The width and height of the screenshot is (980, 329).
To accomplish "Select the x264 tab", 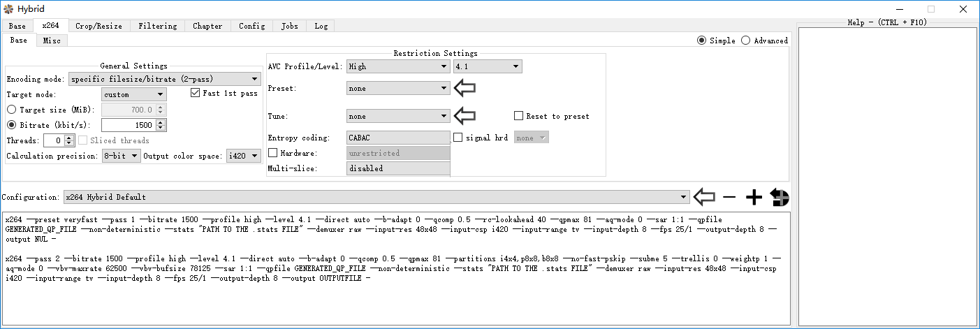I will [51, 25].
